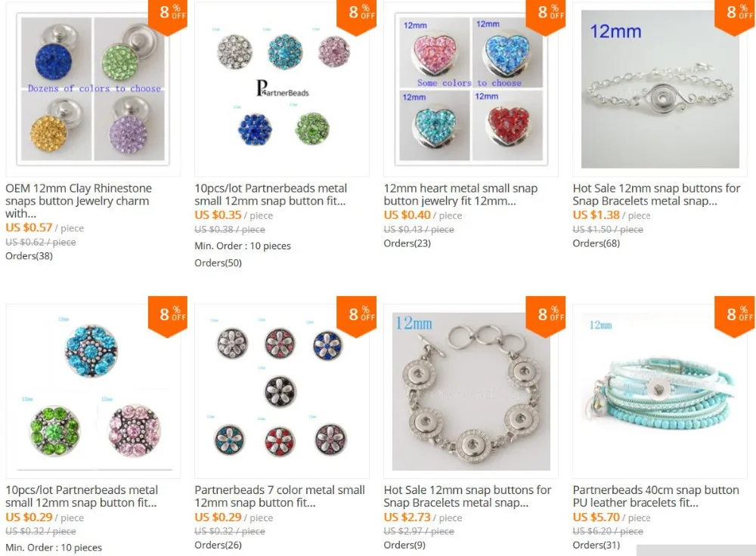This screenshot has width=756, height=556.
Task: Open the PartnerBeads round rhinestone snaps image
Action: click(282, 89)
